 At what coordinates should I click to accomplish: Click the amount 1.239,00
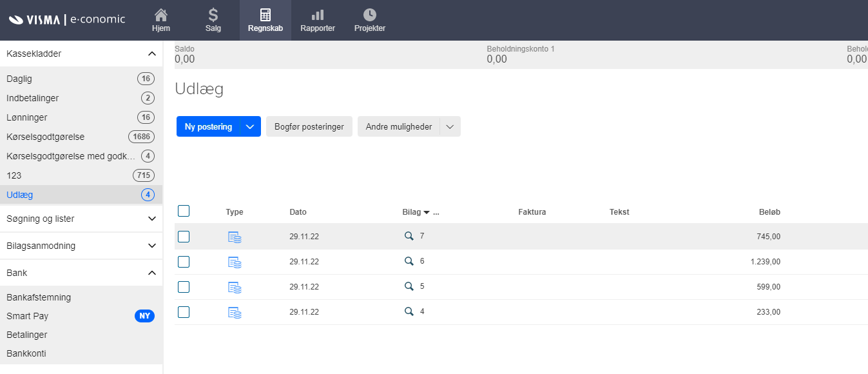(x=765, y=262)
